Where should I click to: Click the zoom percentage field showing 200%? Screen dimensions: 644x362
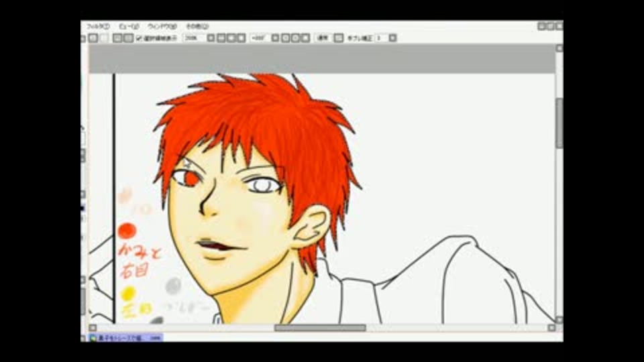(x=195, y=38)
